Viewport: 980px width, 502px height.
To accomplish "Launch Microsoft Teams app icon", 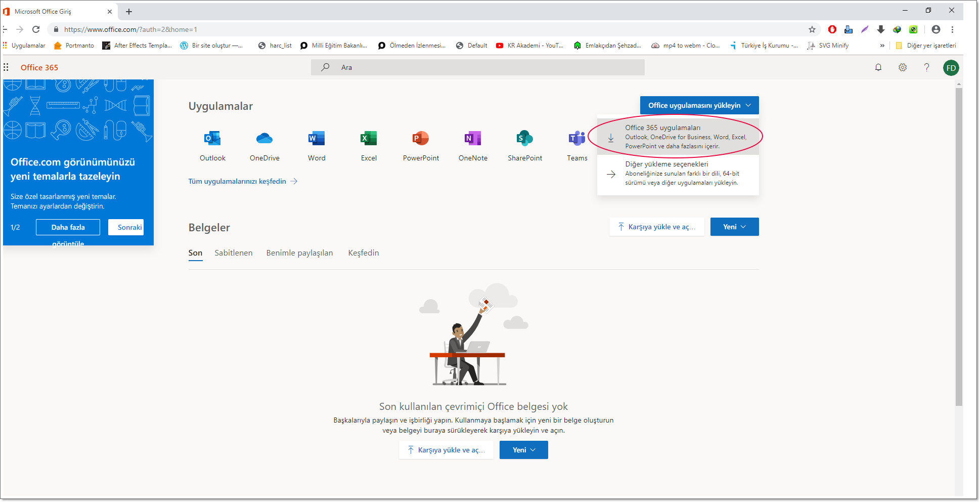I will pyautogui.click(x=576, y=139).
